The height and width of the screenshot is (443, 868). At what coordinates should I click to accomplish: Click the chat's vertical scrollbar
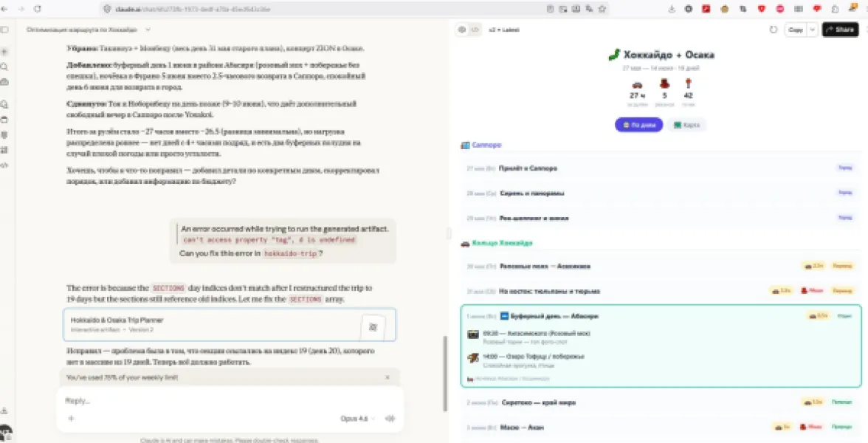click(x=444, y=374)
